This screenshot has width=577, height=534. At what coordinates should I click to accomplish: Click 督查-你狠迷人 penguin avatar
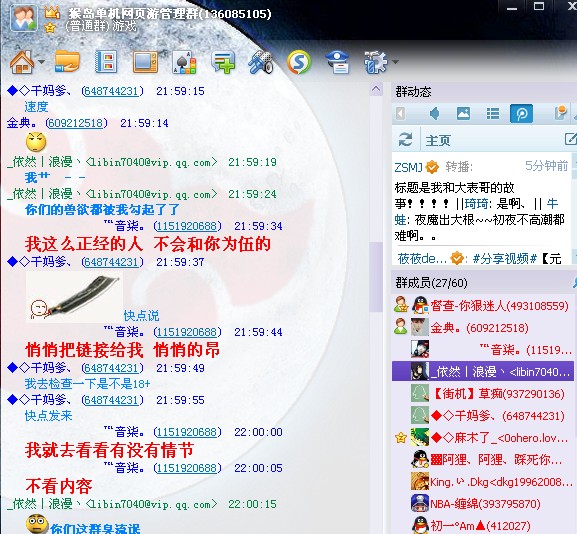point(420,305)
